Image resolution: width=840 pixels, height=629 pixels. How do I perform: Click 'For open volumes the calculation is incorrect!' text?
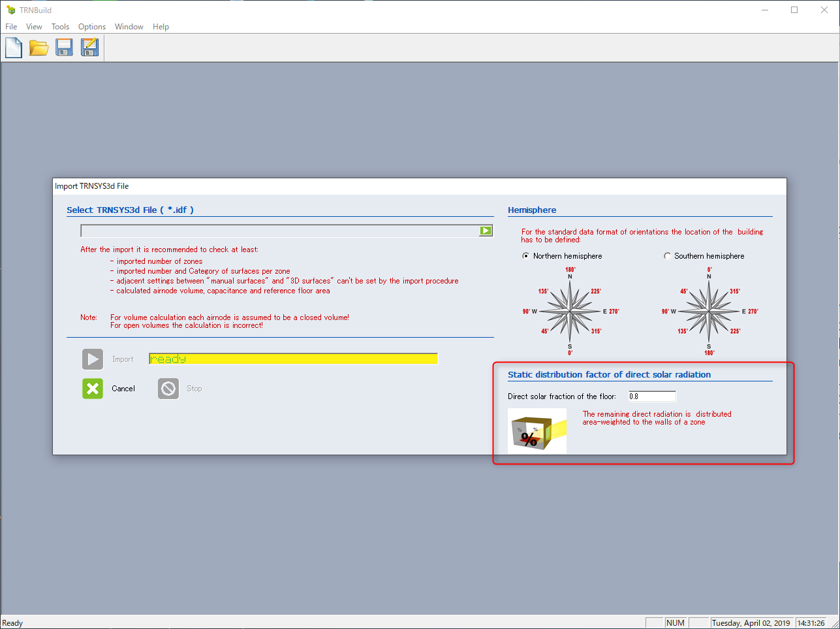[x=187, y=325]
